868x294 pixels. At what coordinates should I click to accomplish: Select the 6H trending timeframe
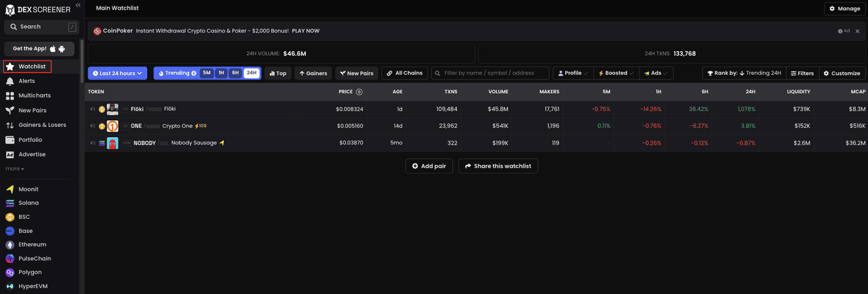click(235, 73)
